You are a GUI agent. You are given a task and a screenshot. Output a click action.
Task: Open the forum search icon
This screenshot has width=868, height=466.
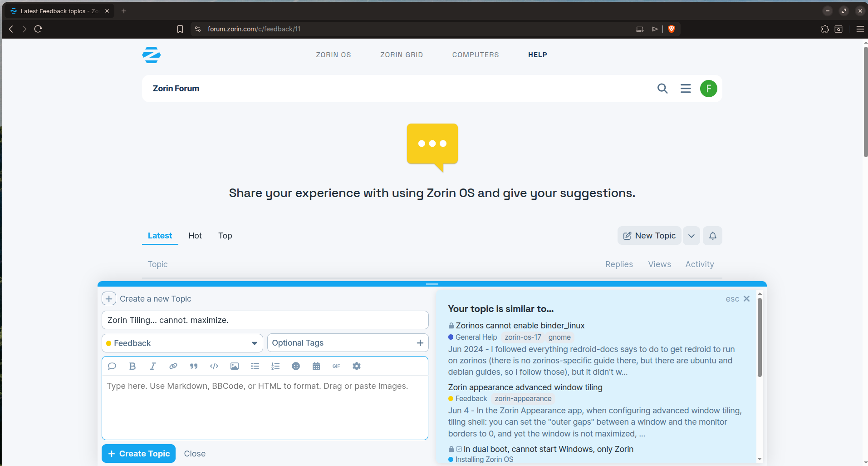pyautogui.click(x=662, y=89)
